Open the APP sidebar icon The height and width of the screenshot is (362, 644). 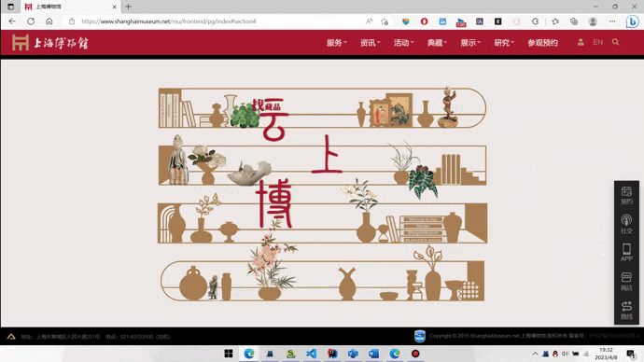(x=626, y=253)
